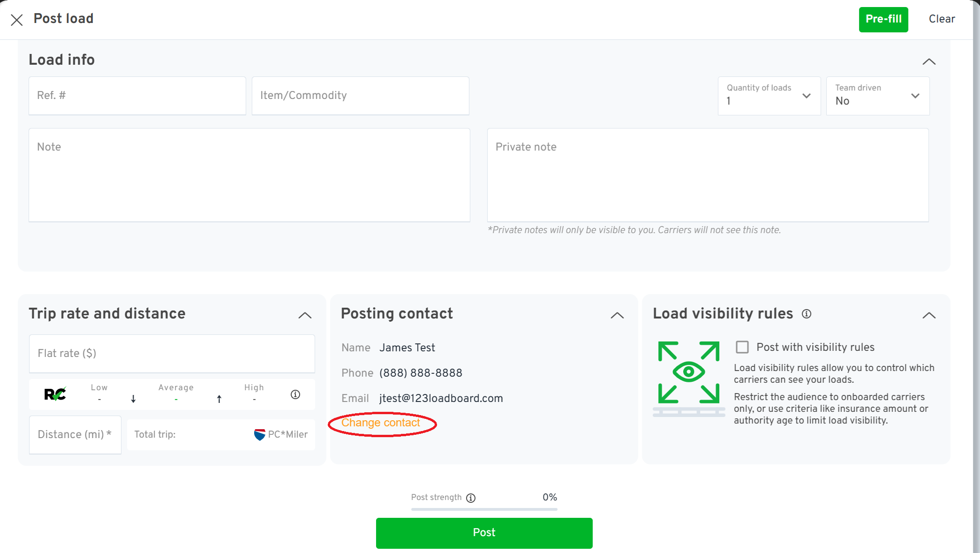
Task: Click the X icon beside Post load
Action: coord(17,20)
